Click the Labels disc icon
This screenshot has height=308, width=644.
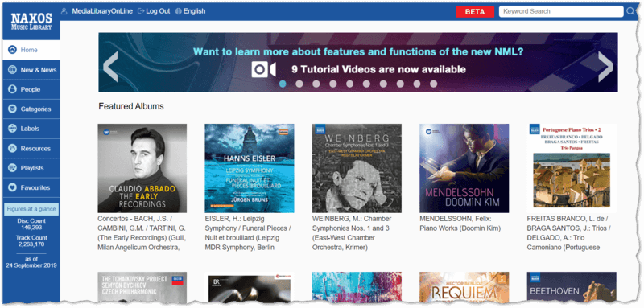(x=13, y=129)
